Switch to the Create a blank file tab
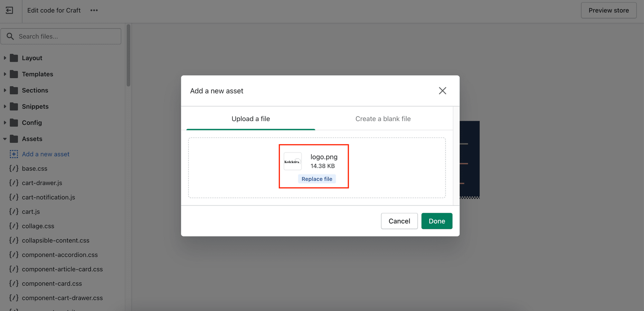The height and width of the screenshot is (311, 644). tap(383, 118)
